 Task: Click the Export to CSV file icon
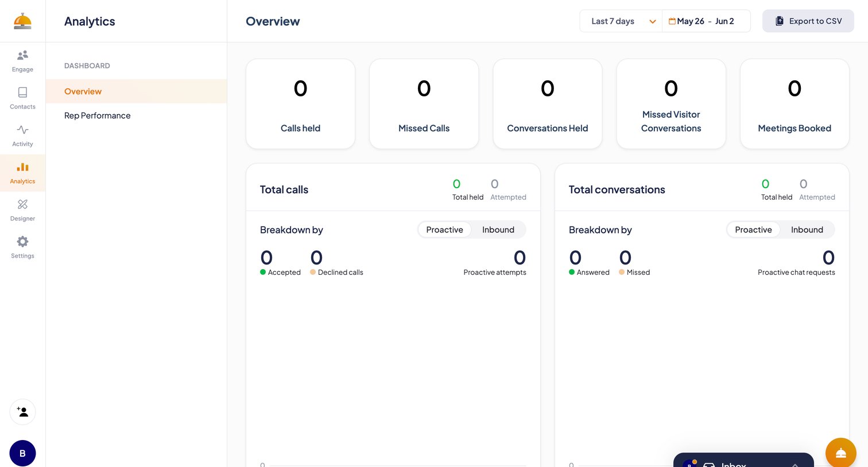780,21
